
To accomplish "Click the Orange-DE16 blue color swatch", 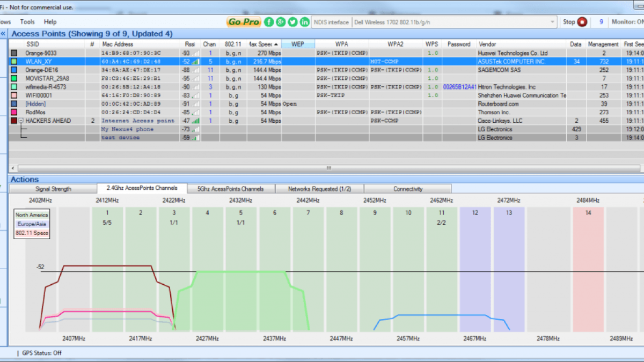I will (x=14, y=70).
